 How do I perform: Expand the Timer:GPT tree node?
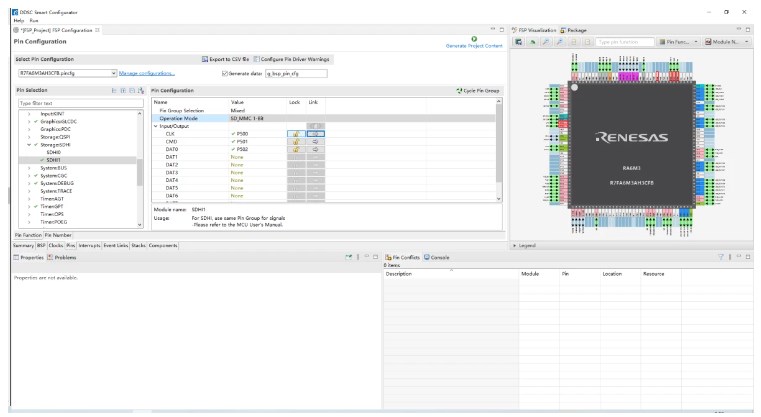(29, 207)
